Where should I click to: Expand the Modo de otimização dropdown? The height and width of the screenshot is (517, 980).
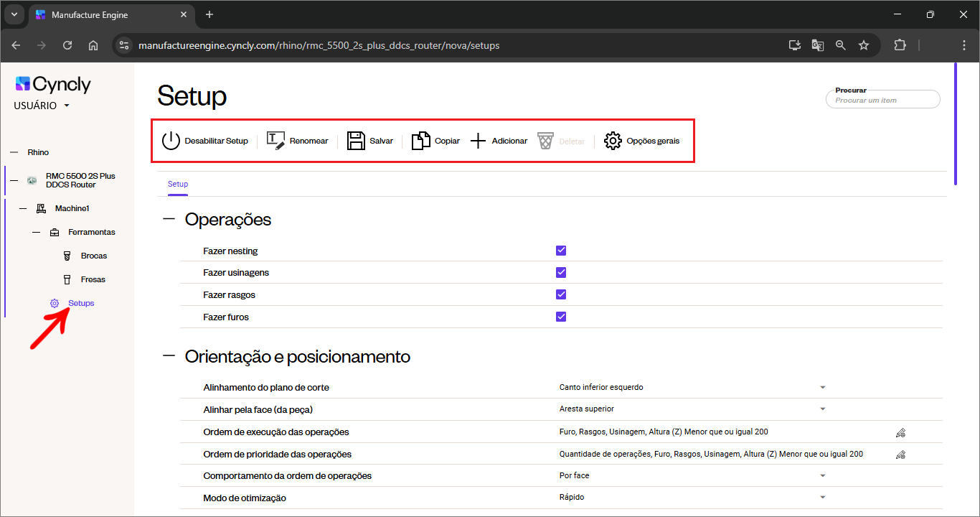click(822, 498)
